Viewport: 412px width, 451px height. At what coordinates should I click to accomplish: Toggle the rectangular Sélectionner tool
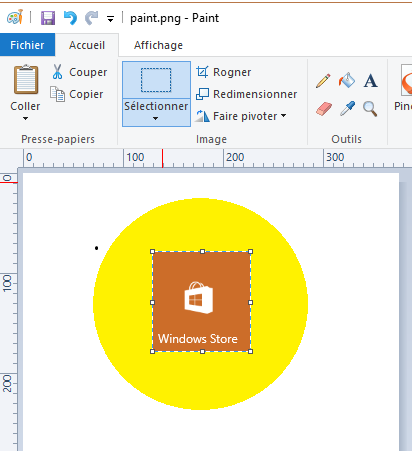(156, 80)
